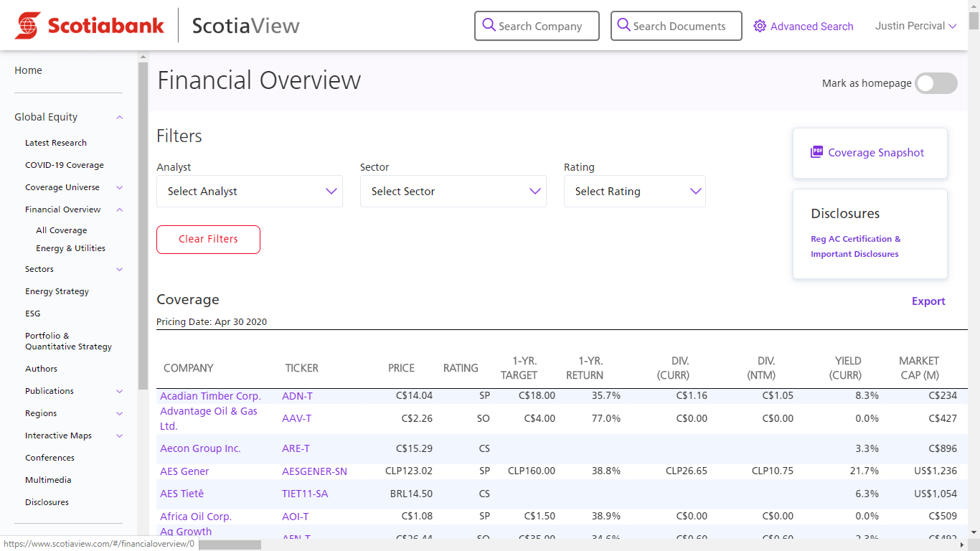The width and height of the screenshot is (980, 551).
Task: Open the Select Analyst dropdown
Action: click(x=249, y=191)
